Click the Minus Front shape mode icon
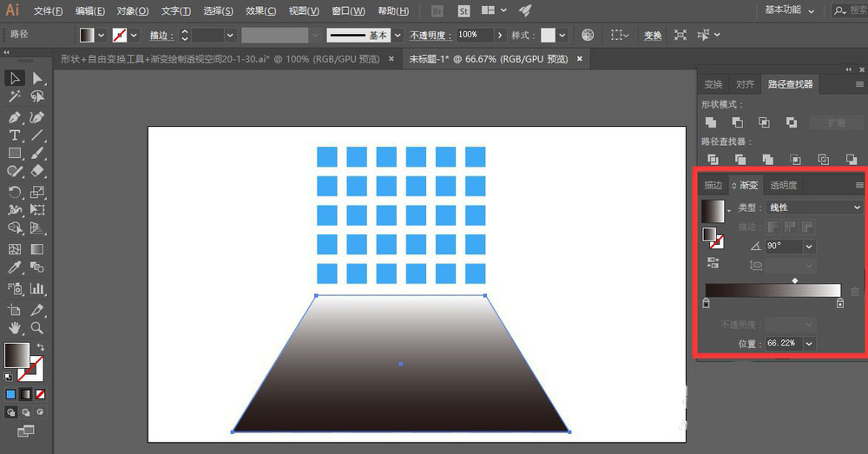Image resolution: width=868 pixels, height=454 pixels. (x=737, y=122)
